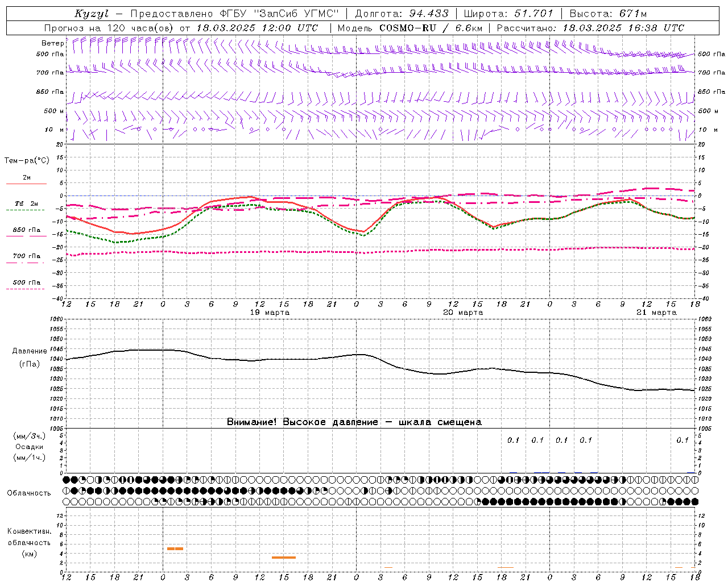
Task: Click the 850 гПа temperature legend entry
Action: click(x=27, y=230)
